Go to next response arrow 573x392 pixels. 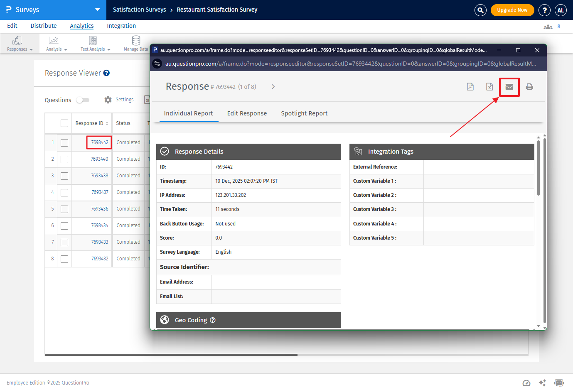click(x=273, y=87)
